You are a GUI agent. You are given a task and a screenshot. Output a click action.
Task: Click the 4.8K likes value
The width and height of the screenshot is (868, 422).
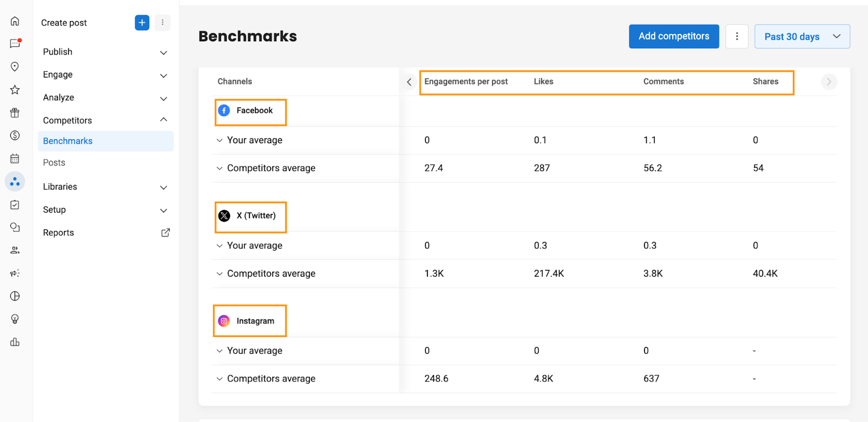tap(544, 379)
